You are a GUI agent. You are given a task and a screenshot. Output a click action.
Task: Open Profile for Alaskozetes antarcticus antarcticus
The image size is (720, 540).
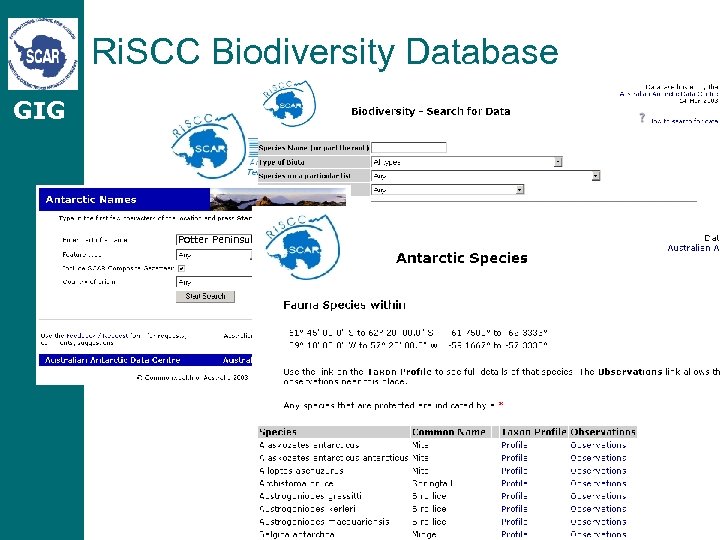[514, 458]
